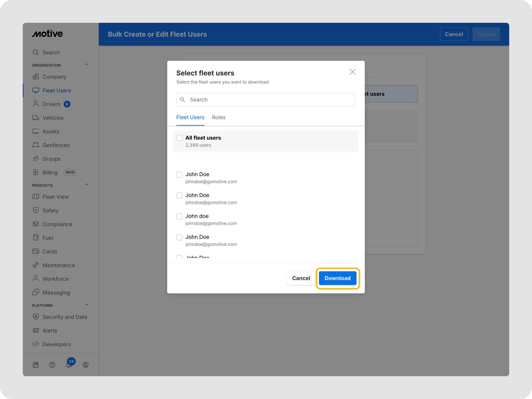Click the Maintenance wrench icon
This screenshot has height=399, width=532.
pyautogui.click(x=36, y=265)
